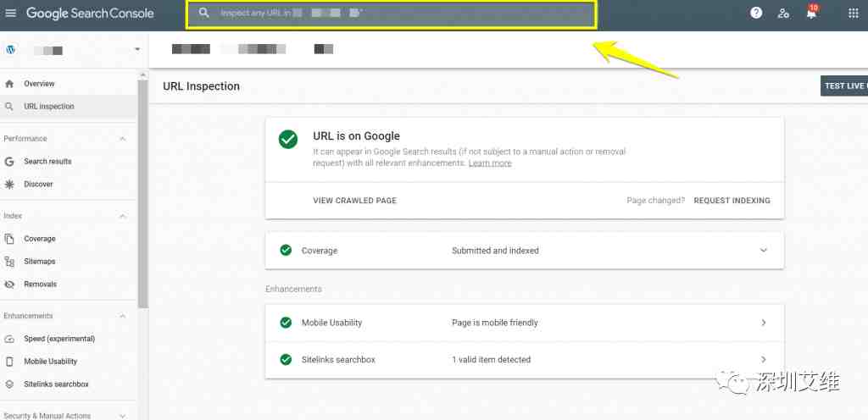This screenshot has width=868, height=420.
Task: Open Sitelinks searchbox row arrow
Action: pyautogui.click(x=764, y=360)
